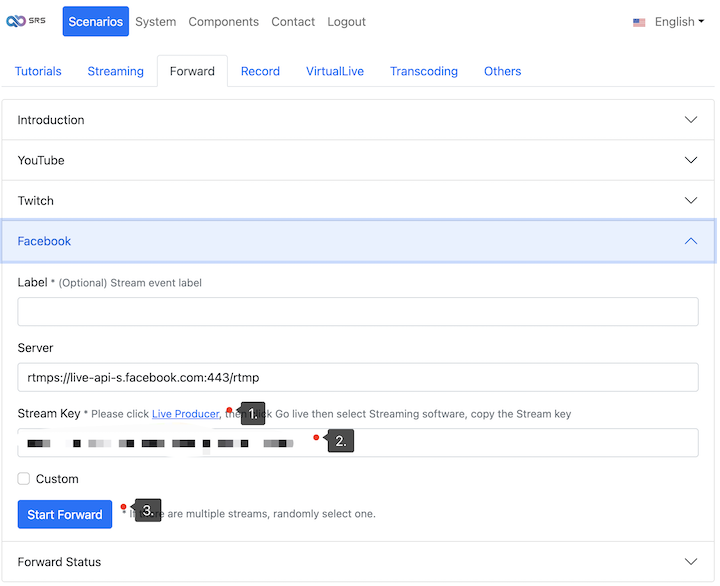
Task: Open the Transcoding tab
Action: pos(424,71)
